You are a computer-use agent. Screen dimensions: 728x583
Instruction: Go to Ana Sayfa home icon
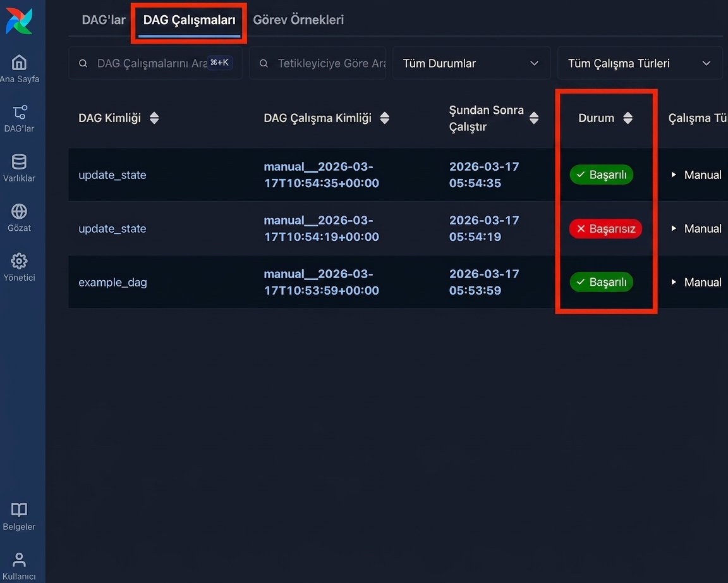click(x=19, y=62)
